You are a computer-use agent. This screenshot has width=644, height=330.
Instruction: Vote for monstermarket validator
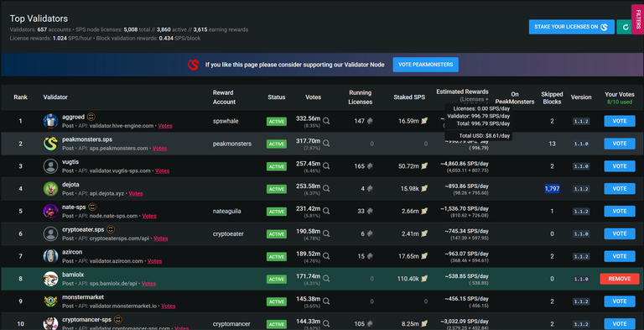coord(620,301)
